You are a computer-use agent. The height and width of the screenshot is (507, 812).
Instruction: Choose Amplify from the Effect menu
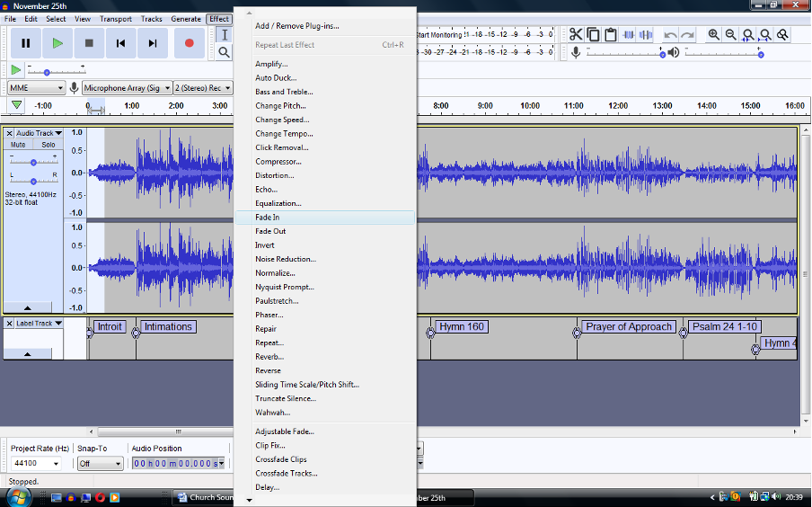pos(325,64)
